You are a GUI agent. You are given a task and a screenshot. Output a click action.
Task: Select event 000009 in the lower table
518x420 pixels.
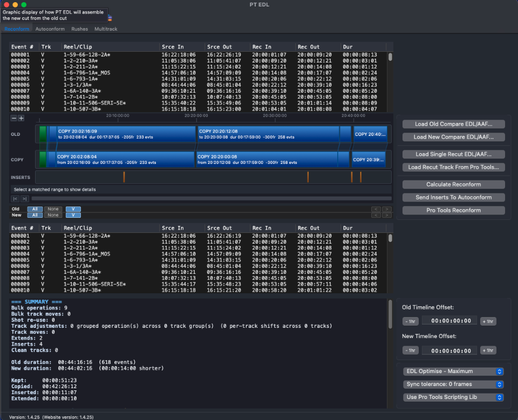click(x=198, y=284)
